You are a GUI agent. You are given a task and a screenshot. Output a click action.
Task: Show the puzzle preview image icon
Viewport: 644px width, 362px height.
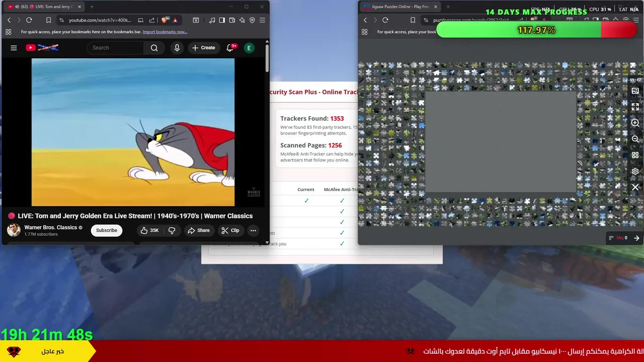point(635,91)
